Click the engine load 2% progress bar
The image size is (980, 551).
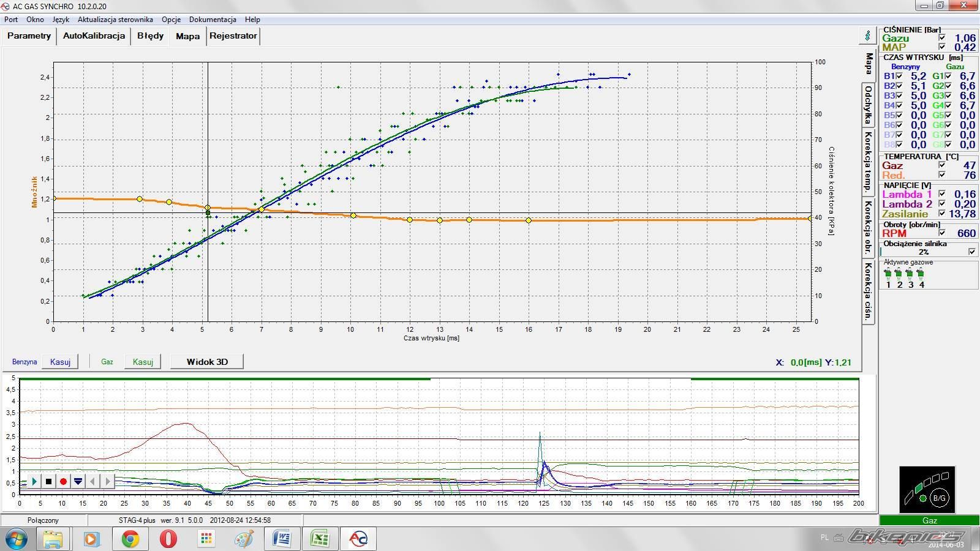[x=924, y=252]
